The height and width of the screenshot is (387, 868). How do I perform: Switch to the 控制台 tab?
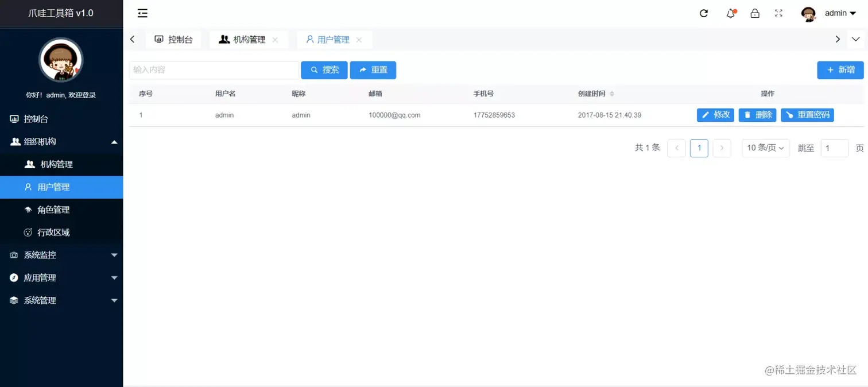click(x=173, y=40)
